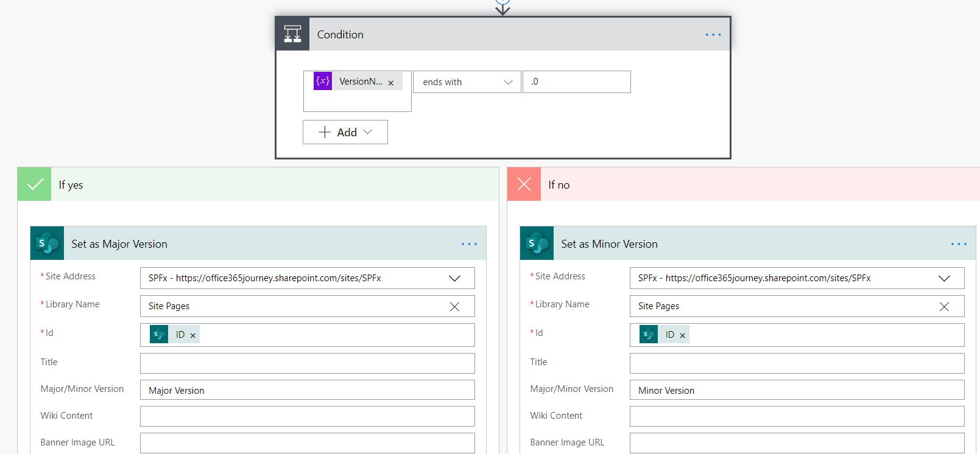Clear Library Name in Major Version action
The height and width of the screenshot is (454, 980).
(x=454, y=307)
